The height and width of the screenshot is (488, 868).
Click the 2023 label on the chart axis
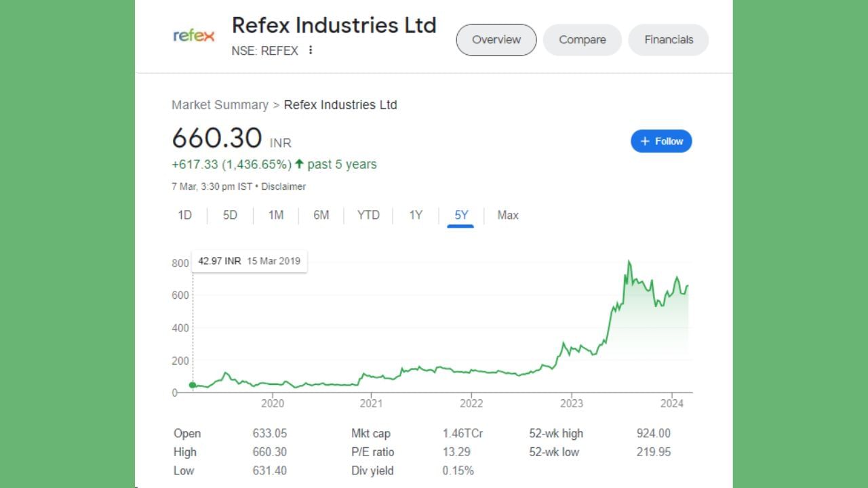click(x=571, y=403)
